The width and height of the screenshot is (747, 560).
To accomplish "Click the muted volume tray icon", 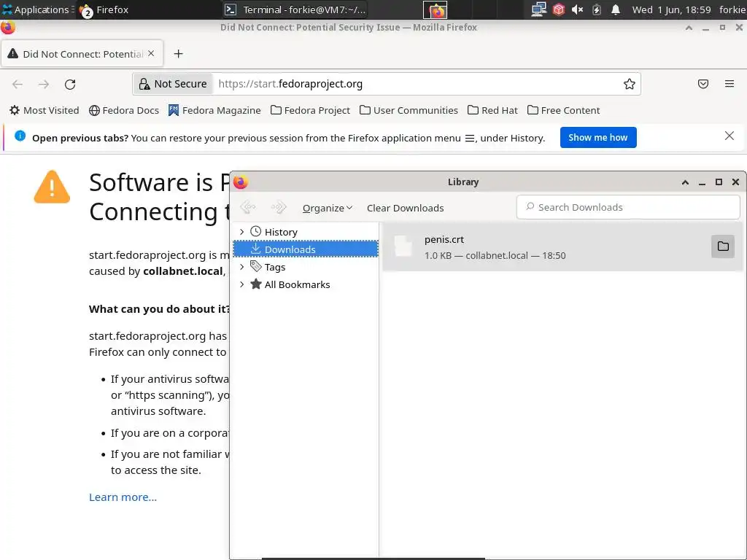I will click(x=578, y=9).
